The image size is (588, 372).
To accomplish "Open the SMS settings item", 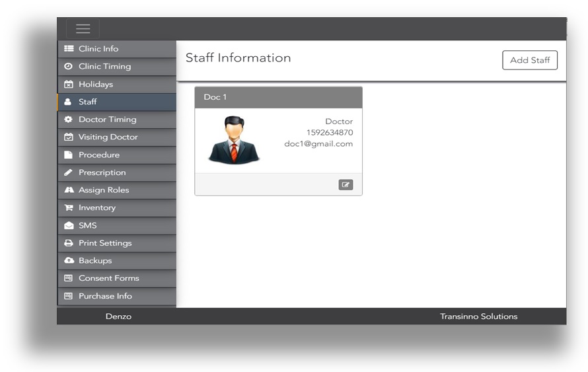I will pyautogui.click(x=87, y=225).
